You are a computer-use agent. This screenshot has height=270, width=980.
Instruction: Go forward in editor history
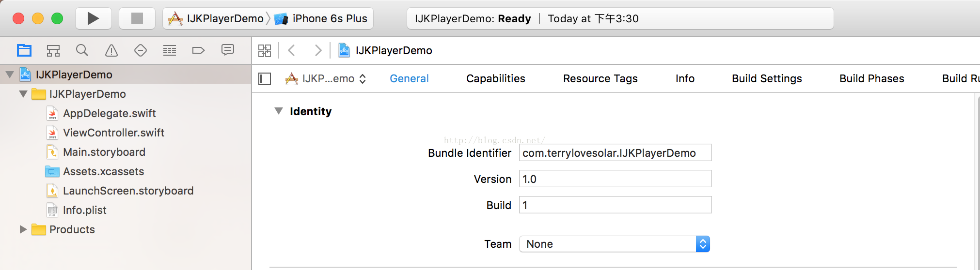coord(318,50)
